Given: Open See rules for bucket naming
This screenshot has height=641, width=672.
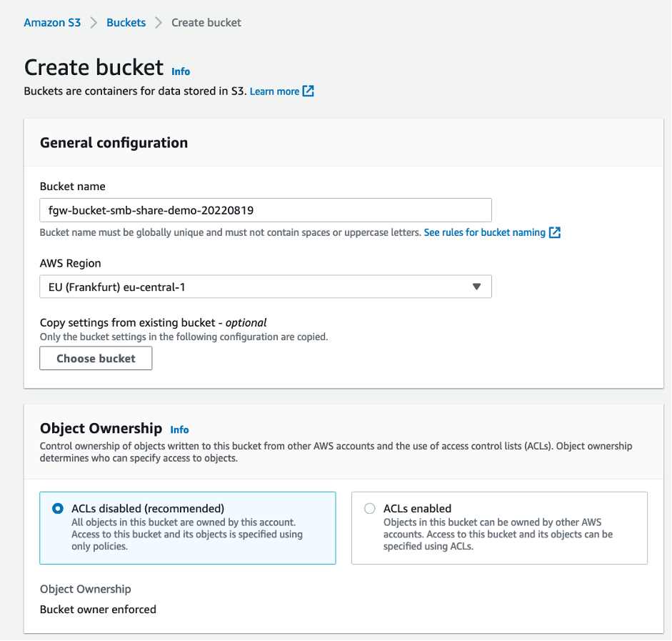Looking at the screenshot, I should [486, 232].
